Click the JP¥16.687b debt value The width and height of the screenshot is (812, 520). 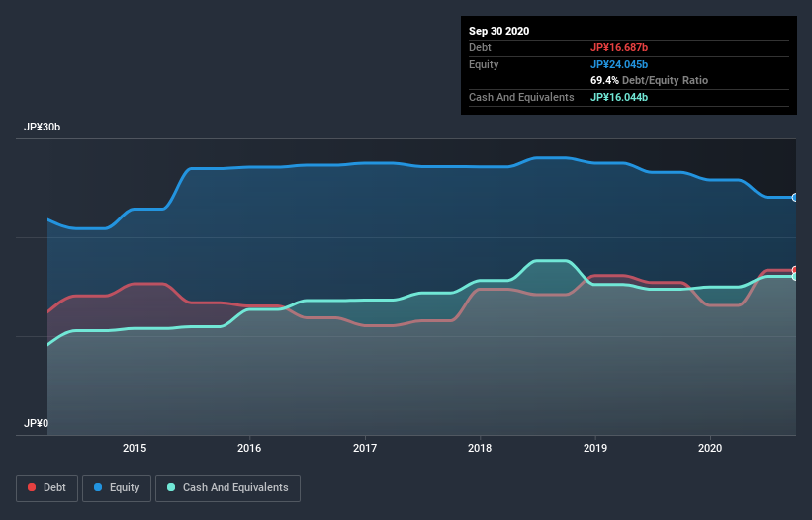[x=619, y=47]
